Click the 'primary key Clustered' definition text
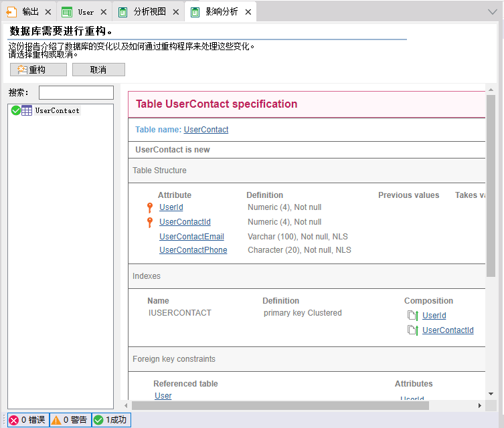 pyautogui.click(x=303, y=313)
